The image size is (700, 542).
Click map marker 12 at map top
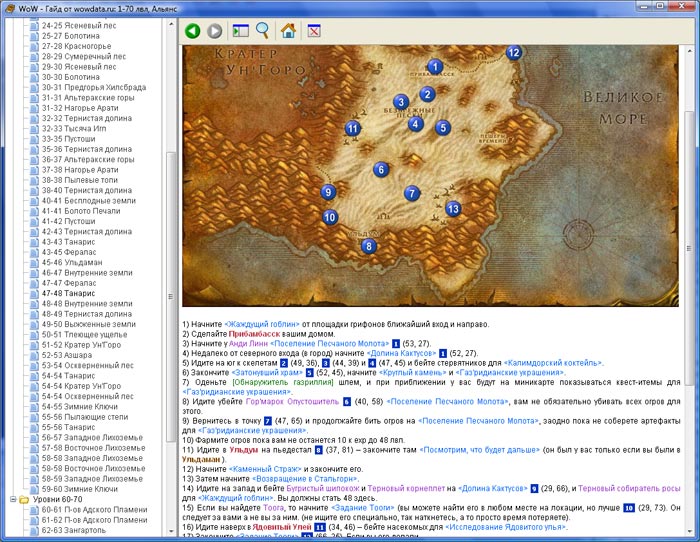point(514,53)
